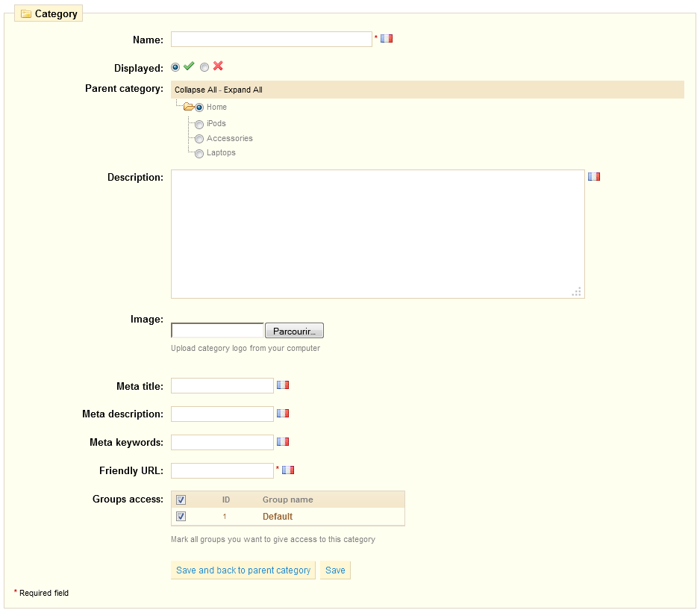Click the French flag next to Name field
The image size is (700, 613).
(387, 39)
